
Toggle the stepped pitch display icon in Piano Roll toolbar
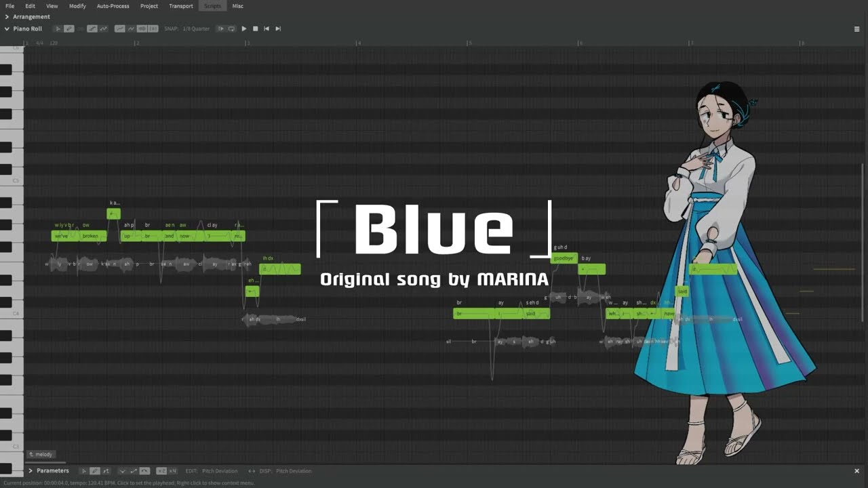tap(92, 28)
